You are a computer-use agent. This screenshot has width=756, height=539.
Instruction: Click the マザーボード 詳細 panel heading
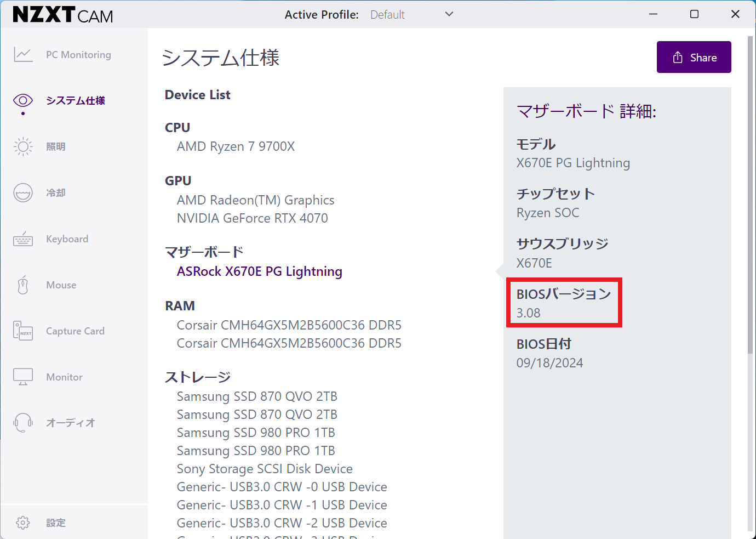click(586, 111)
